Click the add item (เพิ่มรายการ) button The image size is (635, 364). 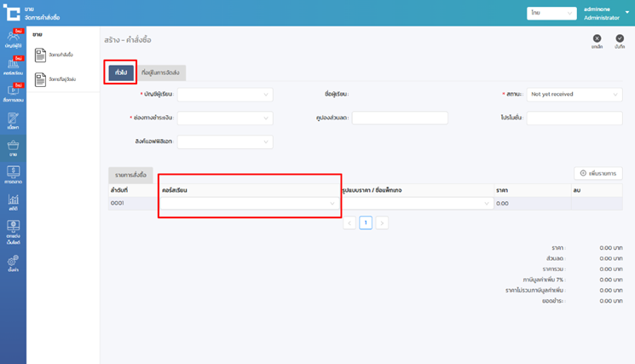[x=597, y=173]
